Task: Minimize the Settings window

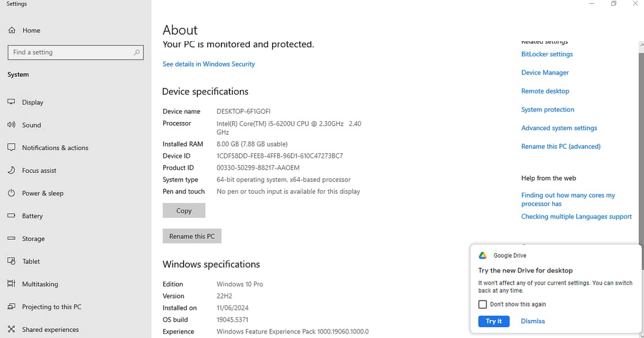Action: [x=592, y=4]
